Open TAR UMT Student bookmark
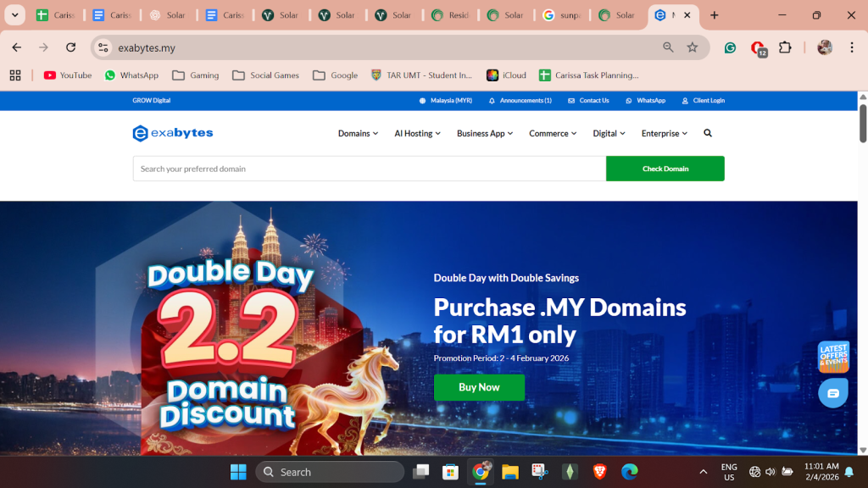 point(422,75)
